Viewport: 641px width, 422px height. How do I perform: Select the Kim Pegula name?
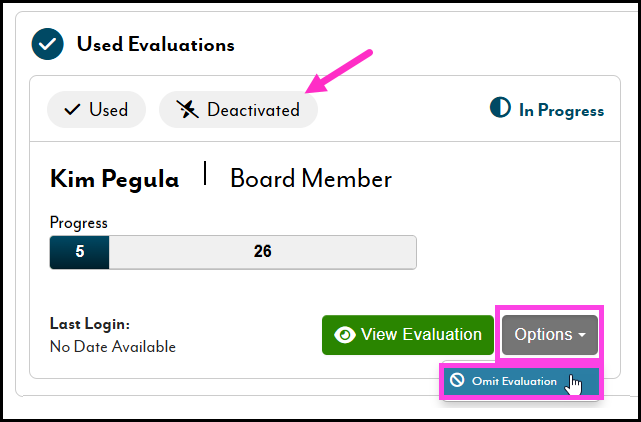pos(115,180)
